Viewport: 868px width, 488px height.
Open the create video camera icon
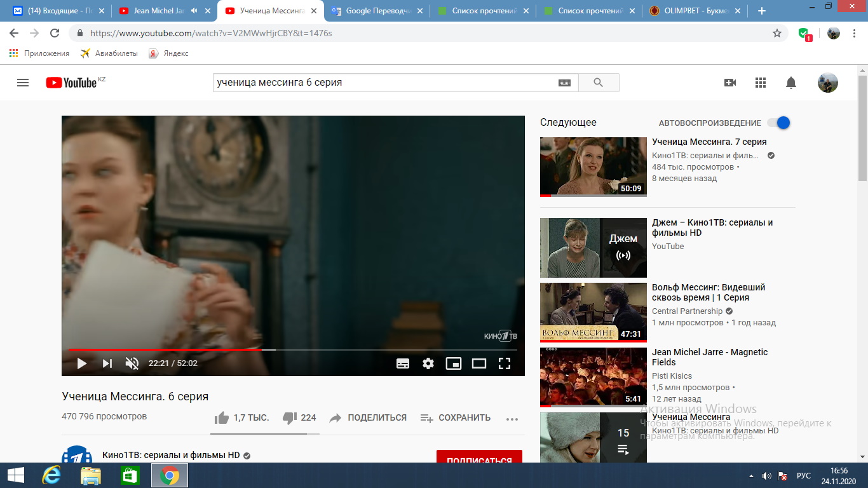[730, 83]
